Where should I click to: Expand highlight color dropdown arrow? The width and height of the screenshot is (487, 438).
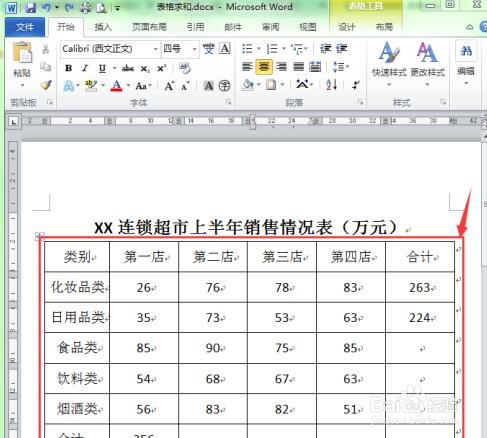click(103, 86)
